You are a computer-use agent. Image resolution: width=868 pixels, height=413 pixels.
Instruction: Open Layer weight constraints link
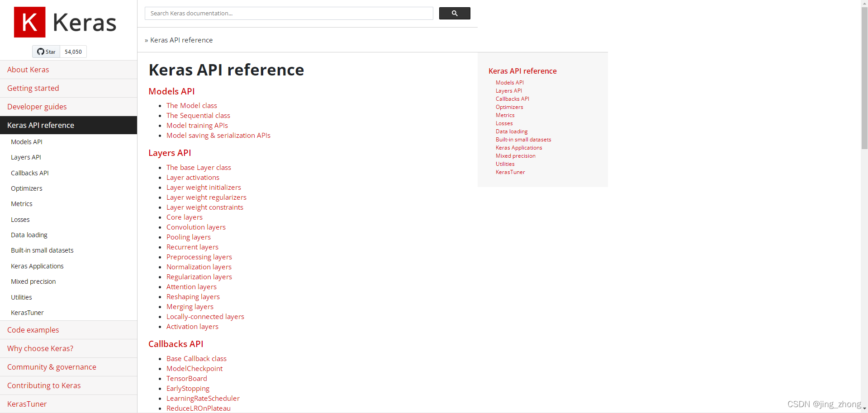coord(205,207)
